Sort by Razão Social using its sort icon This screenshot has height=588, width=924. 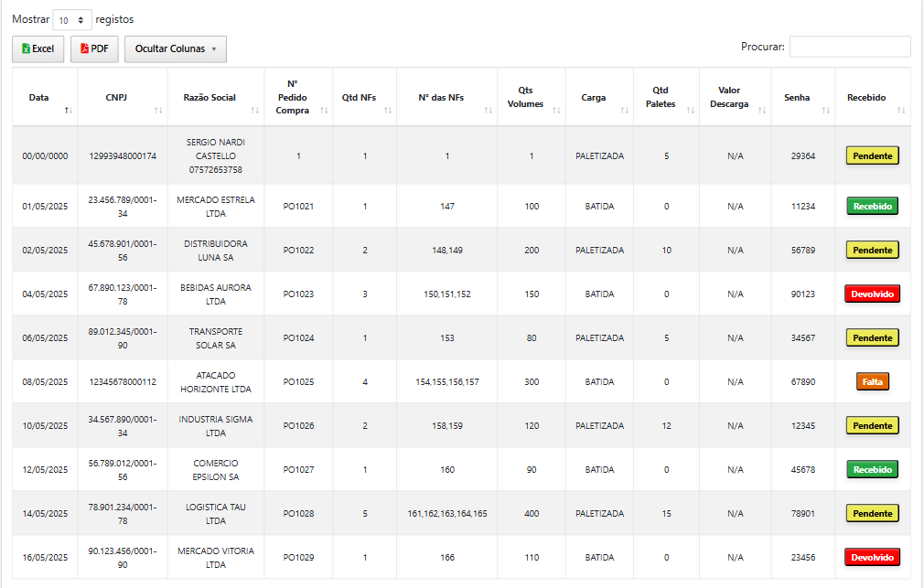tap(254, 110)
